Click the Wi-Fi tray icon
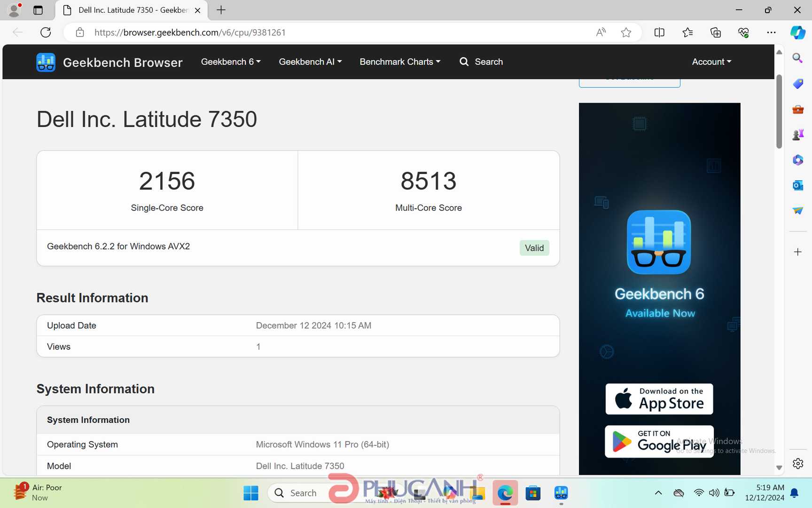 click(x=699, y=493)
